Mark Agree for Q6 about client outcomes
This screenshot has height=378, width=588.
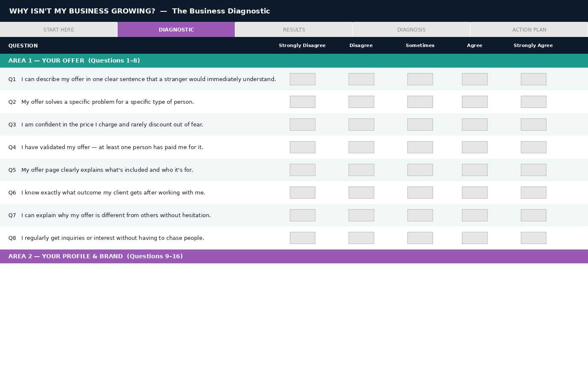475,192
